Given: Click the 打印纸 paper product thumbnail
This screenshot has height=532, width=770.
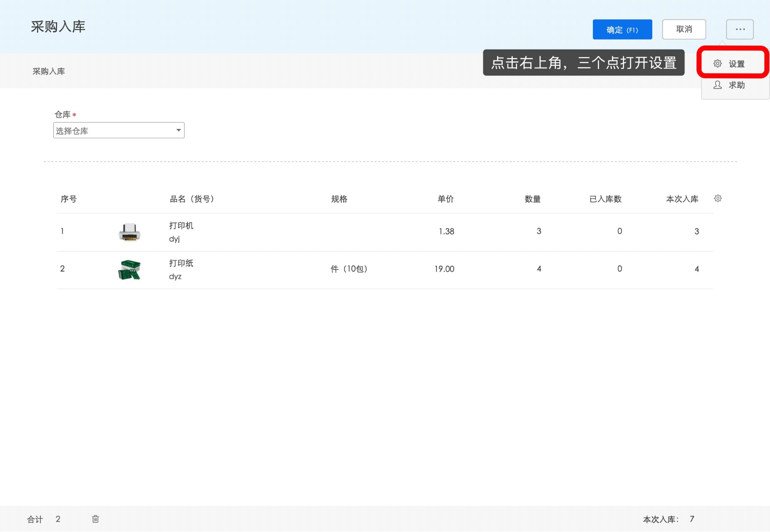Looking at the screenshot, I should (x=129, y=269).
